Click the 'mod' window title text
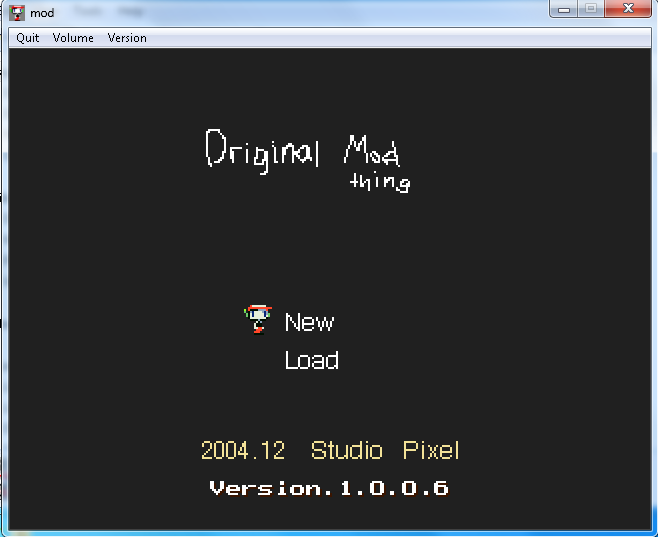 tap(42, 13)
